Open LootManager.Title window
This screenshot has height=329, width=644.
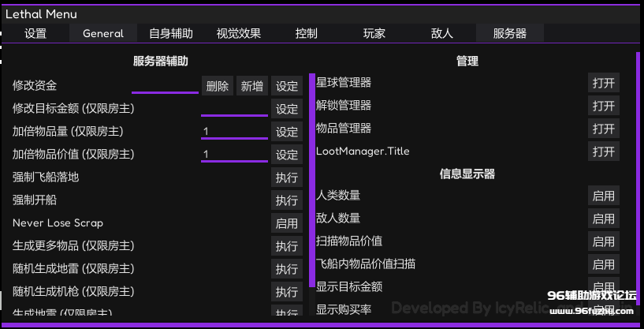(603, 151)
